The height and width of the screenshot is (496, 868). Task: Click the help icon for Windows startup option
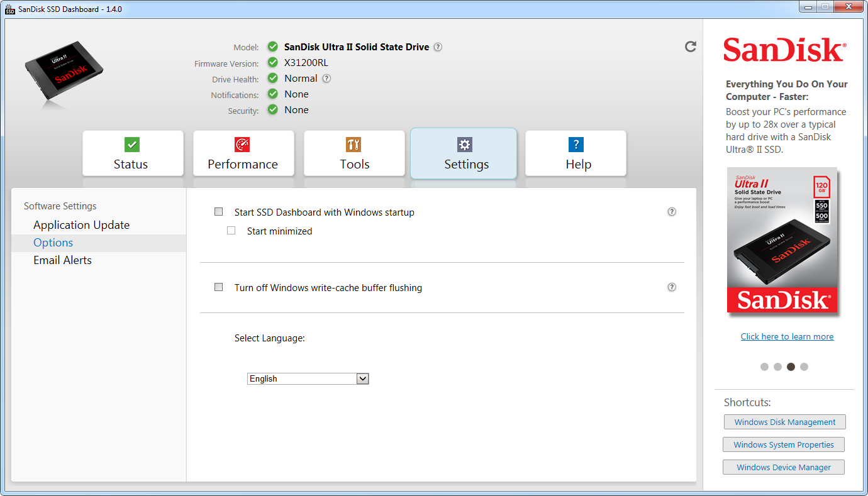tap(672, 212)
